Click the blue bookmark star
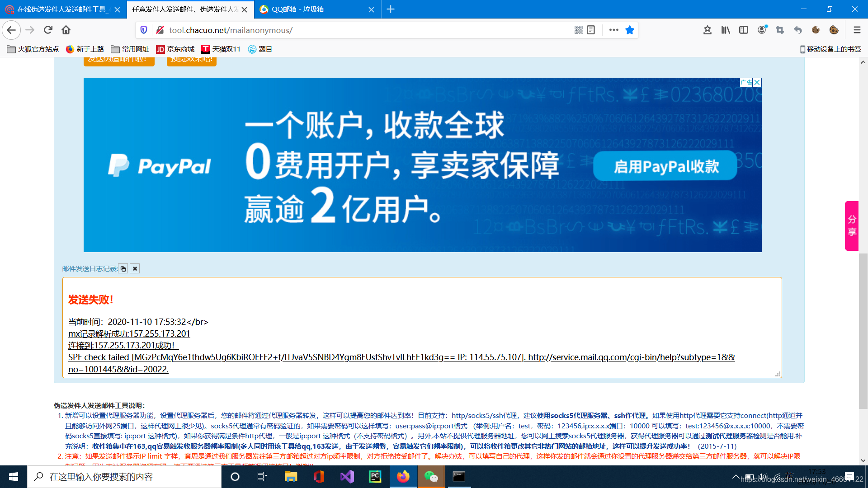868x488 pixels. click(x=629, y=30)
